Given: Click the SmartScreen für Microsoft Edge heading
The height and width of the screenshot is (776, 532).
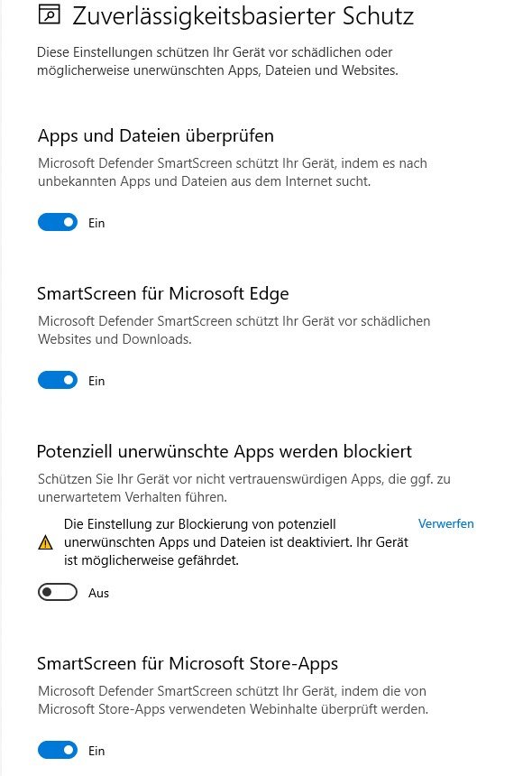Looking at the screenshot, I should 163,293.
